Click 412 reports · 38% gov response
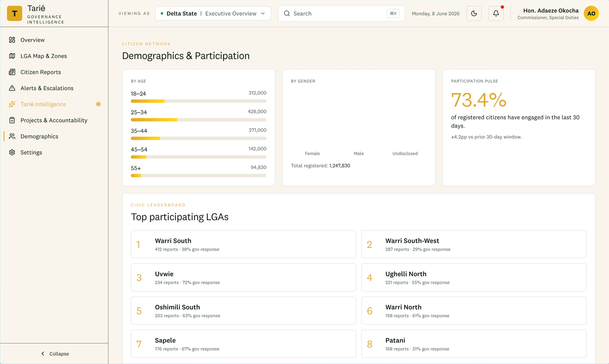The image size is (609, 364). point(187,249)
